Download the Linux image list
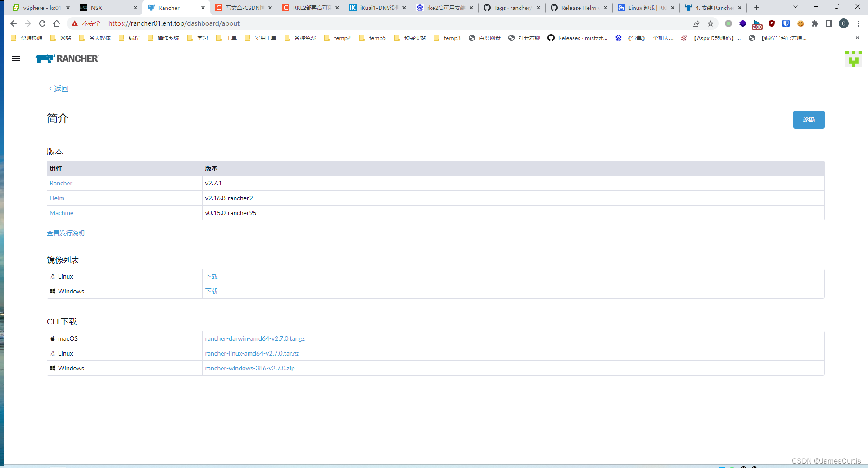Viewport: 868px width, 468px height. pyautogui.click(x=211, y=276)
